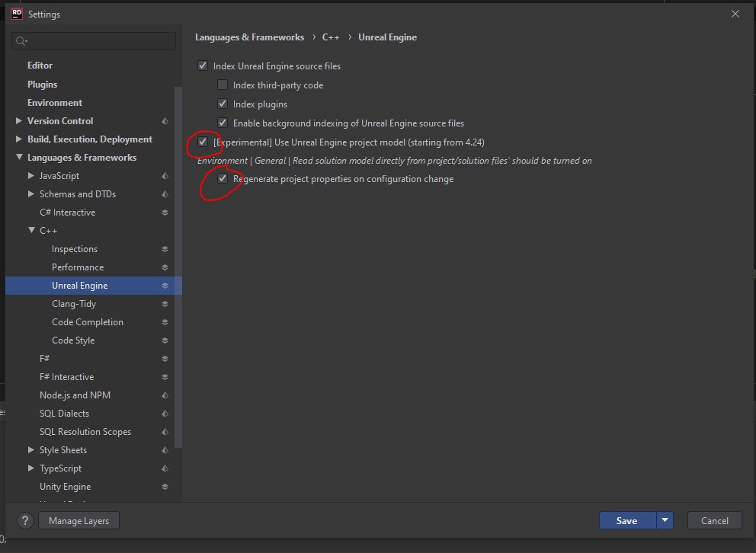Open Code Completion settings page
The image size is (756, 553).
pos(88,322)
